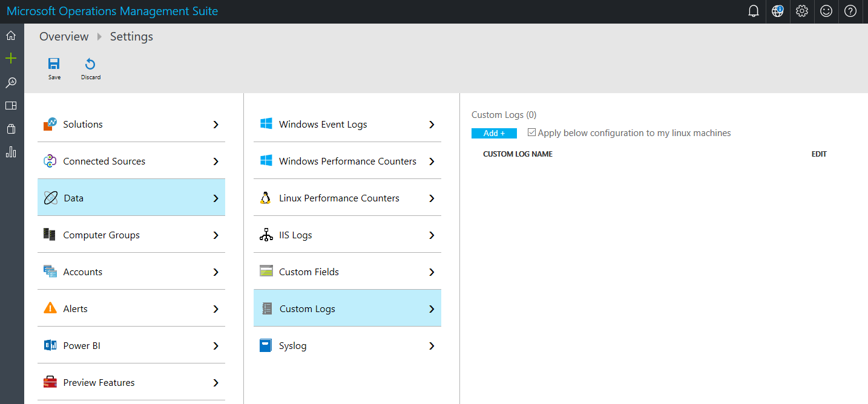Click the Custom Fields icon
This screenshot has height=404, width=868.
coord(266,272)
